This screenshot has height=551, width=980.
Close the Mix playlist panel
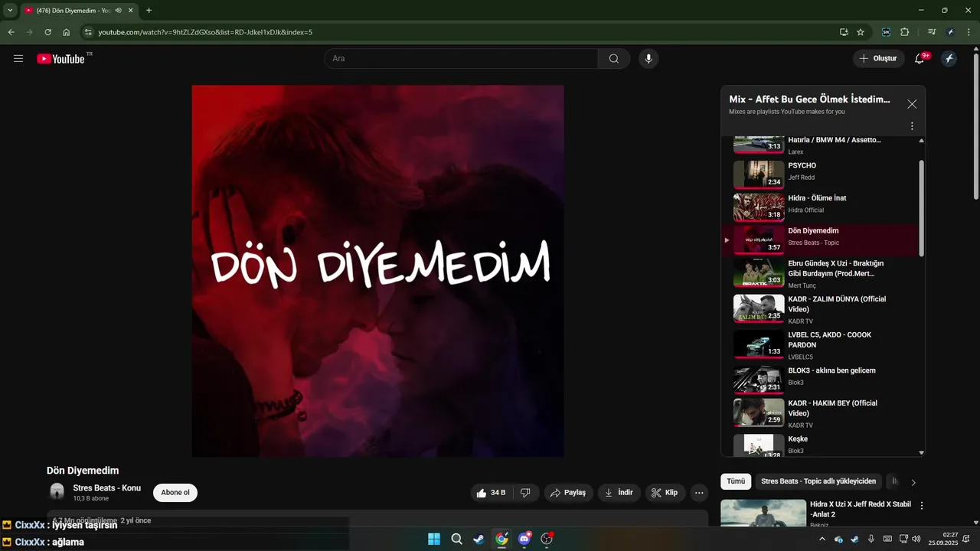click(x=912, y=104)
